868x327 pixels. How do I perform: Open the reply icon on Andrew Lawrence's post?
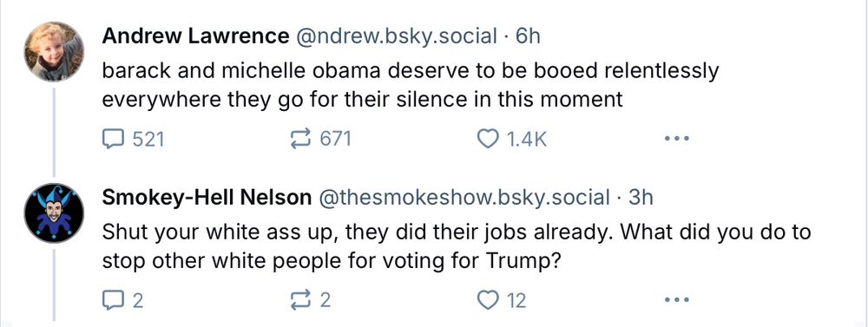(x=114, y=139)
